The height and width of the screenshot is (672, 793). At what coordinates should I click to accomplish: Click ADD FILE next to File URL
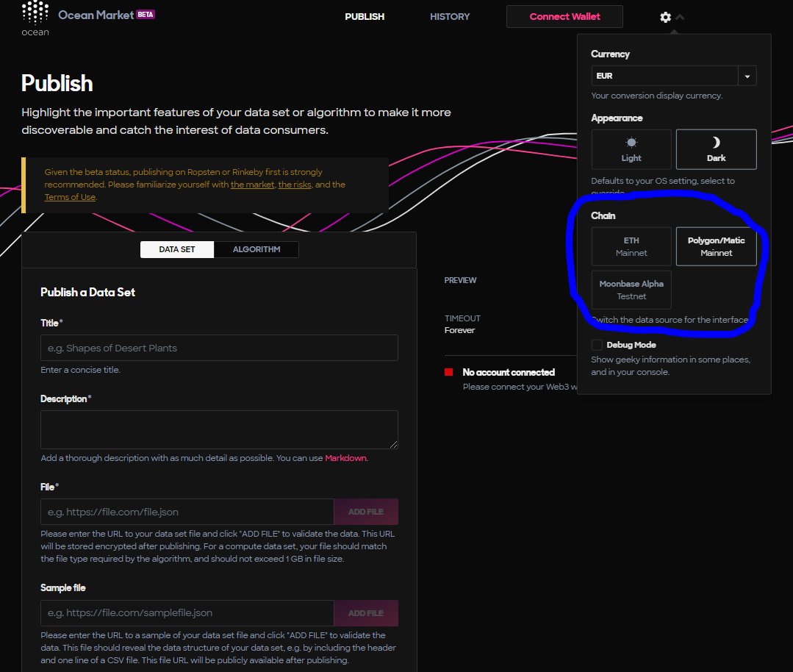click(x=366, y=512)
